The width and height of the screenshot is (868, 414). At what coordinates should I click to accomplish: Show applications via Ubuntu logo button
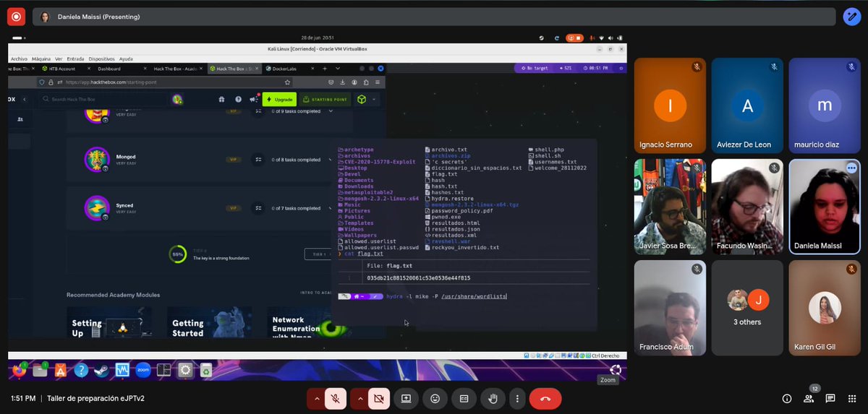[615, 370]
